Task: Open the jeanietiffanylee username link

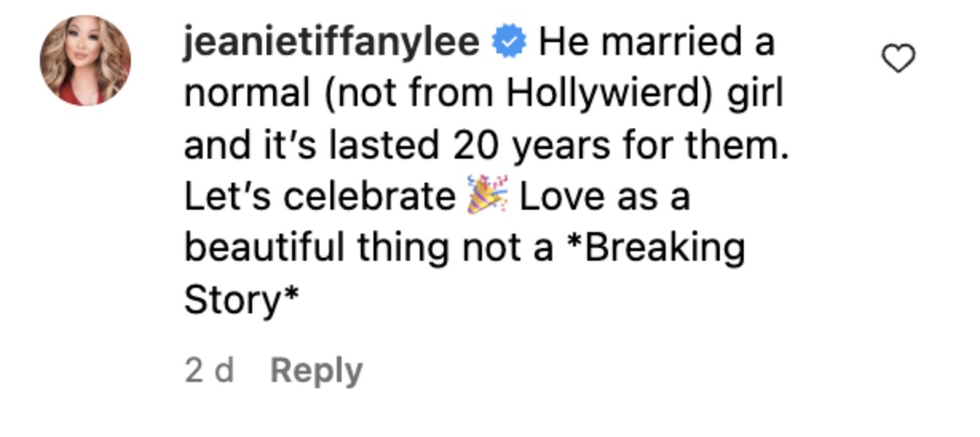Action: pos(332,43)
